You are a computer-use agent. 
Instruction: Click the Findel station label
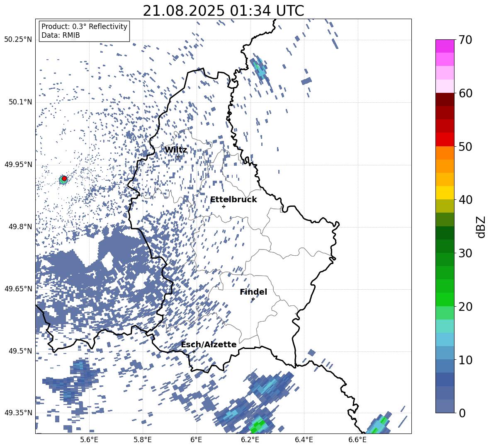point(253,292)
